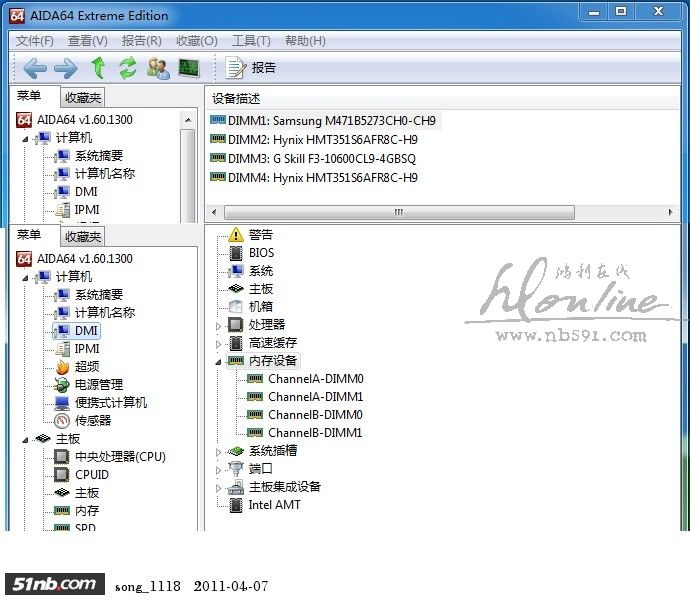Switch to 收藏夹 tab in upper navigation pane
The height and width of the screenshot is (600, 690).
(x=83, y=98)
